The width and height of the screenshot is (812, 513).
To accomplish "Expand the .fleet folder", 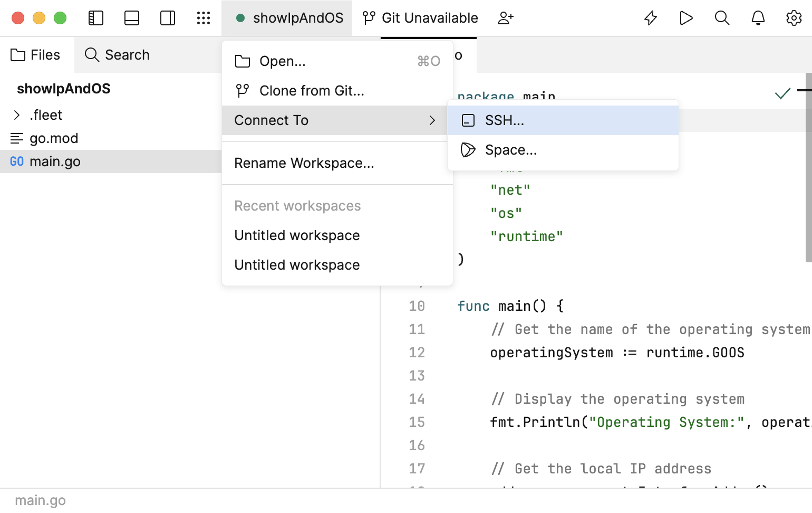I will point(16,115).
